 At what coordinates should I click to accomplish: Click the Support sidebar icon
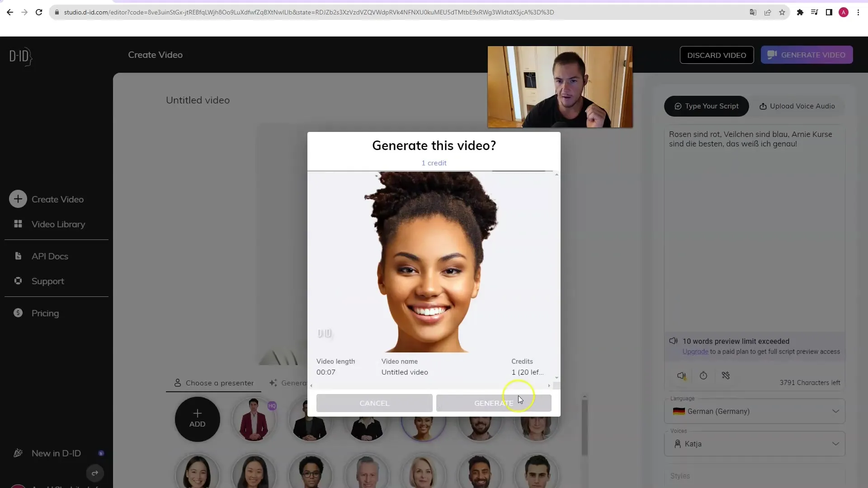17,281
